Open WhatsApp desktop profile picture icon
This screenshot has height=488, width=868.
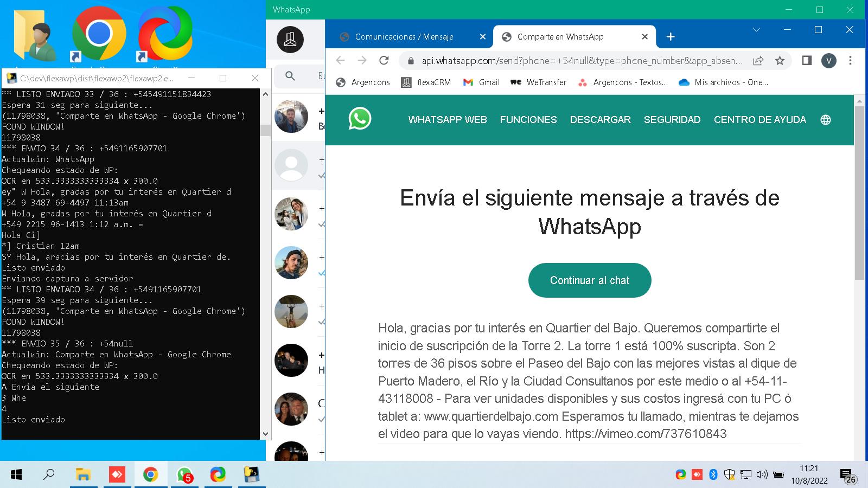pos(290,40)
